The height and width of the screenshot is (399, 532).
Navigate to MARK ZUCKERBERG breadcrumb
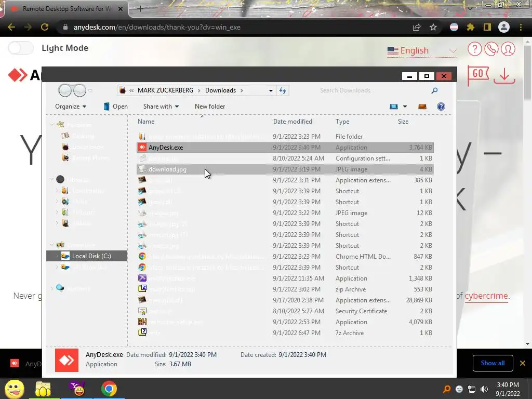165,90
